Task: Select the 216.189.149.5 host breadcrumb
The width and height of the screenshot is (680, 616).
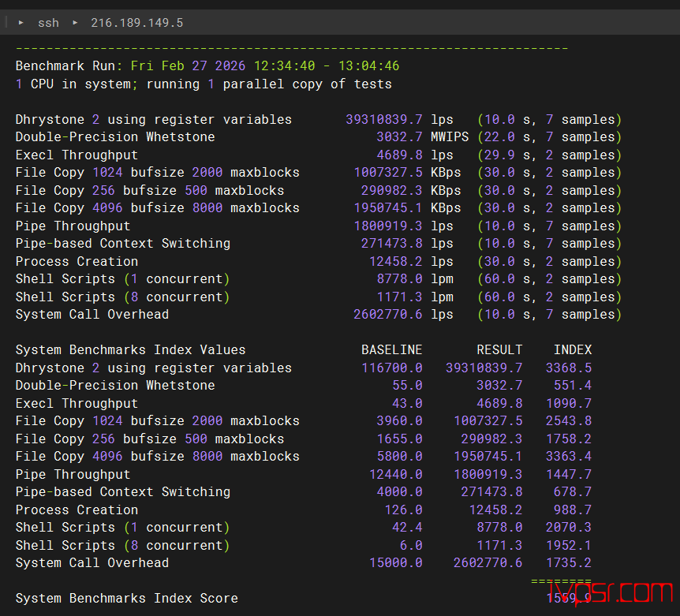Action: point(136,23)
